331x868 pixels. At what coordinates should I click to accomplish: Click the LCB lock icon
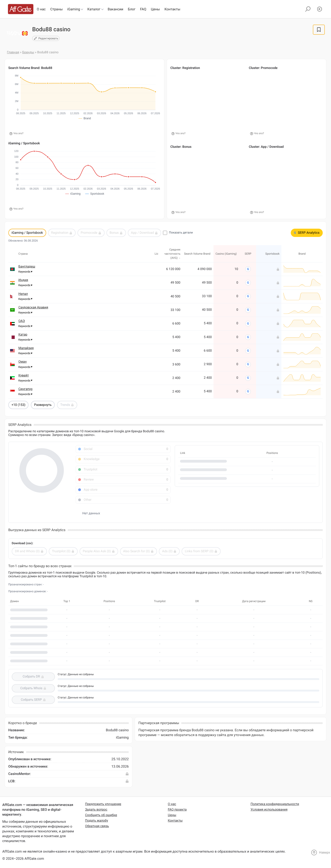coord(127,781)
